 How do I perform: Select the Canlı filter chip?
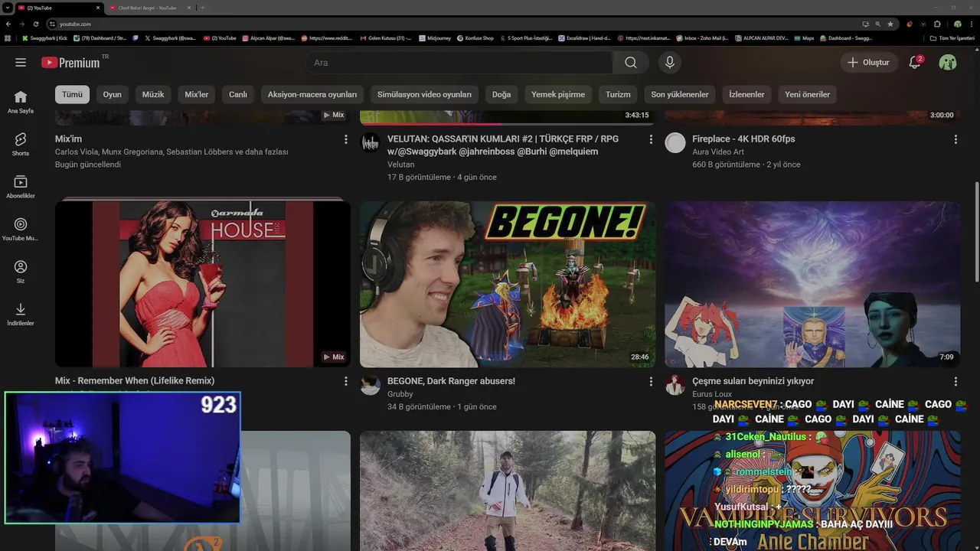238,94
